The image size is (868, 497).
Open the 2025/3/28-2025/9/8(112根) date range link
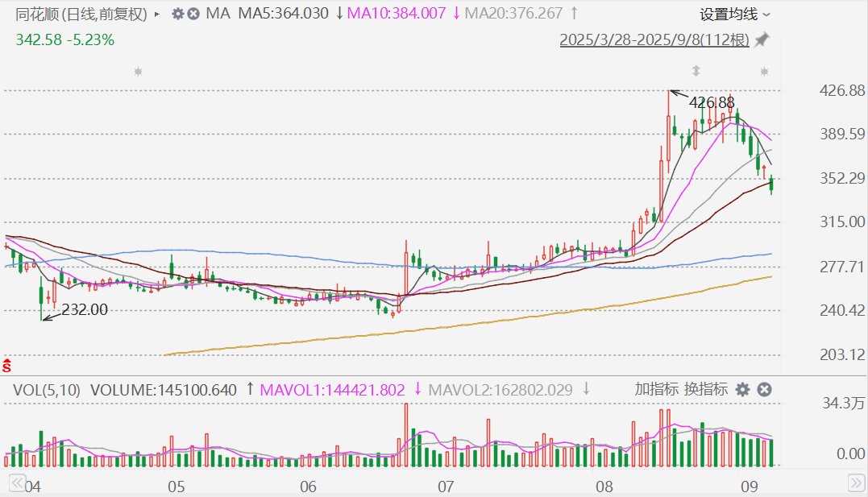coord(654,39)
